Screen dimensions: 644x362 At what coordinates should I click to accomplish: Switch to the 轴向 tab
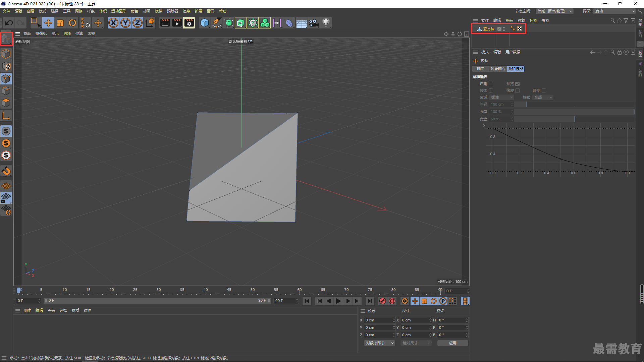[481, 69]
